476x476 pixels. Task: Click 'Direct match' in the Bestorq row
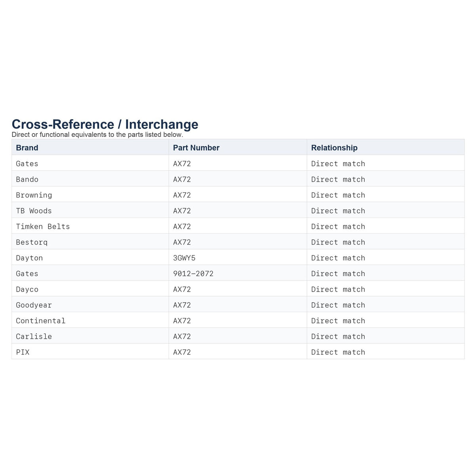338,242
